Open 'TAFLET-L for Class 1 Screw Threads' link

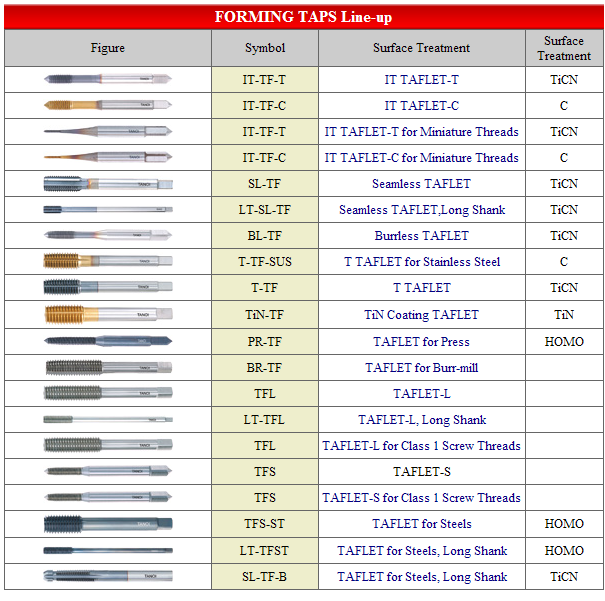pyautogui.click(x=421, y=446)
